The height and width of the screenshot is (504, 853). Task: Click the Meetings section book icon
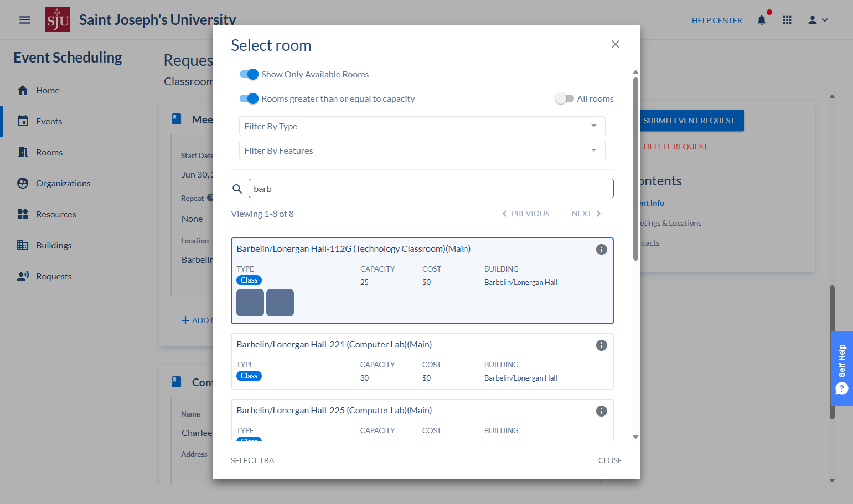(x=177, y=118)
